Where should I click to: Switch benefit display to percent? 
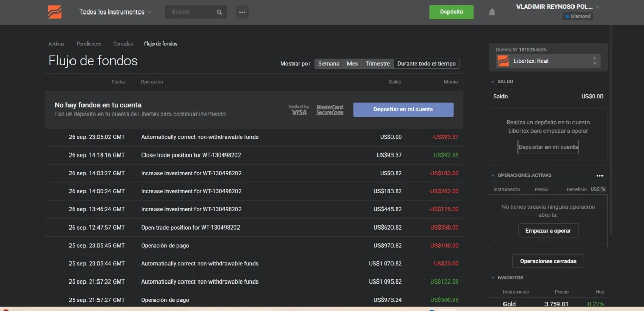(603, 189)
